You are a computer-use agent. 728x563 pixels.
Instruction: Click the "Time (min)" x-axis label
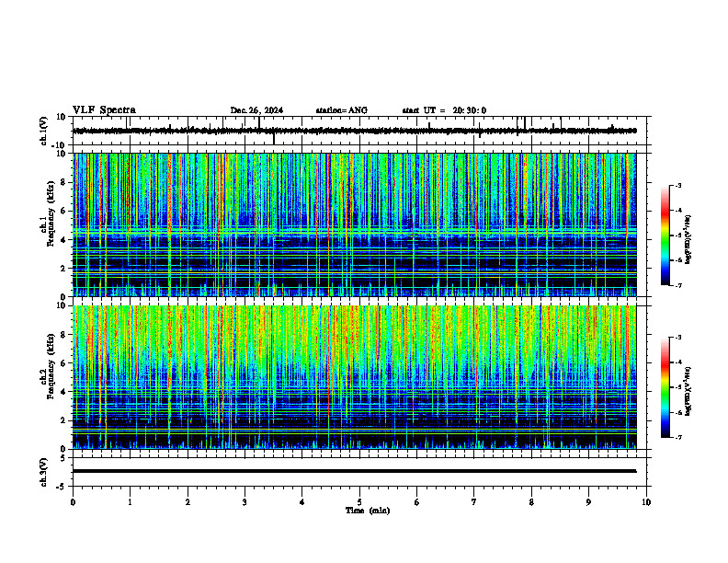(368, 511)
